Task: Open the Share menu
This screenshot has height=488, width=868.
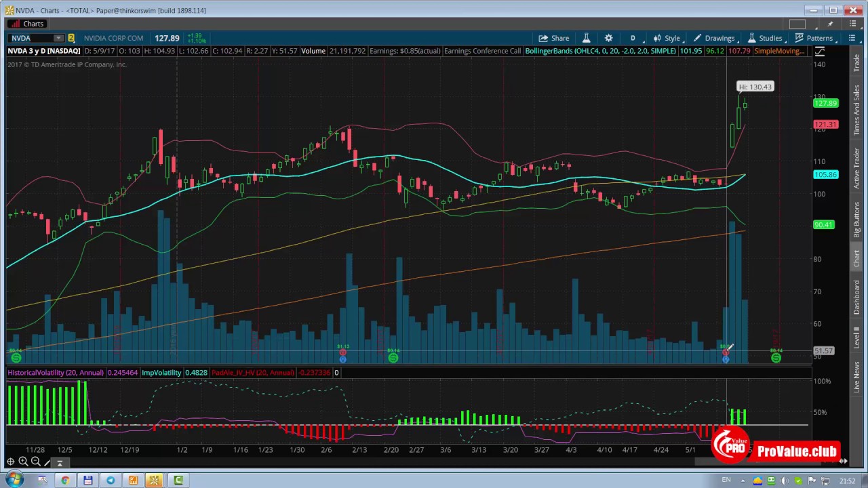Action: [x=553, y=38]
